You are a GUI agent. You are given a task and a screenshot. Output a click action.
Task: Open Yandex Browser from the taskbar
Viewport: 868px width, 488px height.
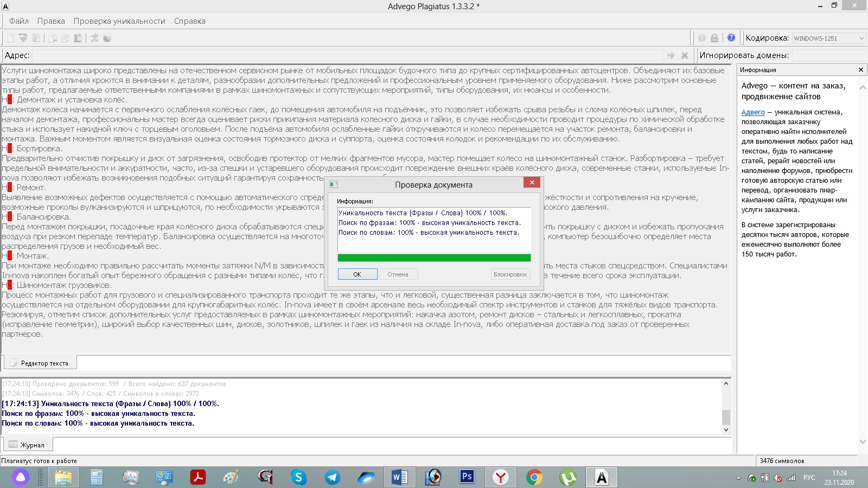[500, 477]
